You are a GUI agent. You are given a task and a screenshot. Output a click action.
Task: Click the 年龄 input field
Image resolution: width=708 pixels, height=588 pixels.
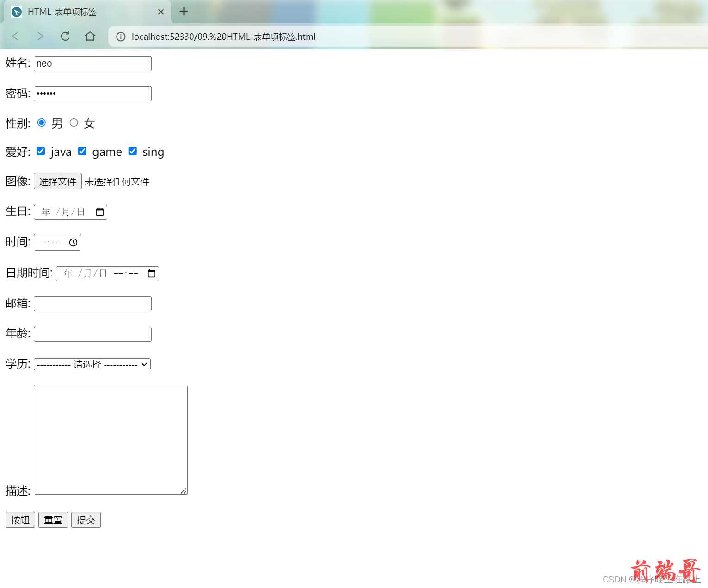coord(92,334)
